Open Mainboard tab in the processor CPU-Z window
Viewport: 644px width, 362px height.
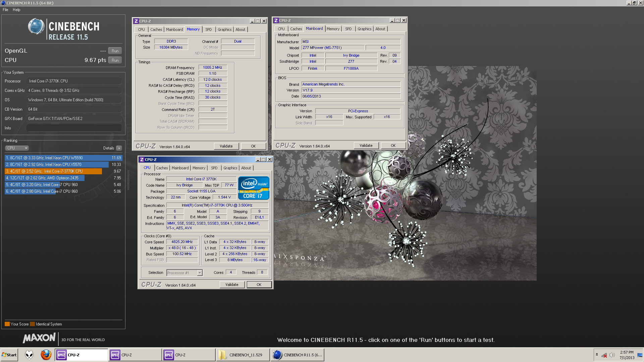pyautogui.click(x=180, y=168)
